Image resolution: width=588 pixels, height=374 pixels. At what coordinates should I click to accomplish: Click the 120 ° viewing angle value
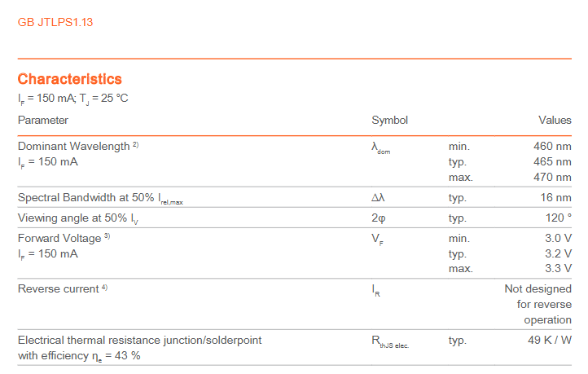[558, 218]
